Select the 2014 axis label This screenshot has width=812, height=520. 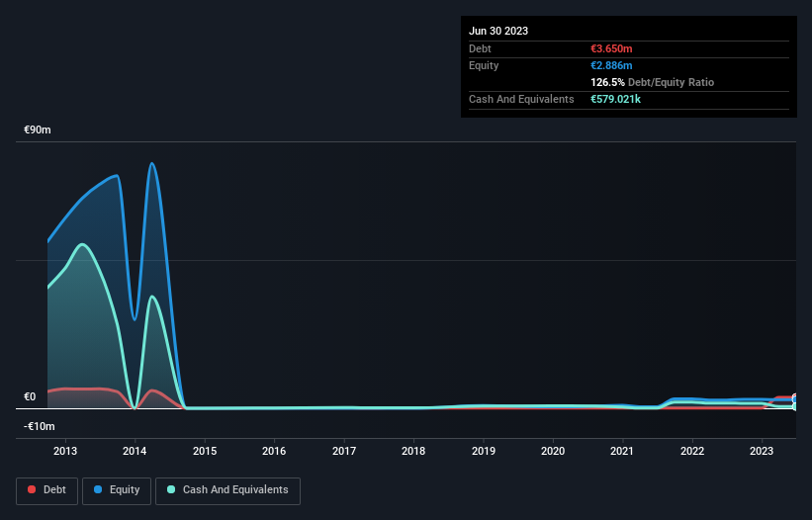[x=135, y=451]
